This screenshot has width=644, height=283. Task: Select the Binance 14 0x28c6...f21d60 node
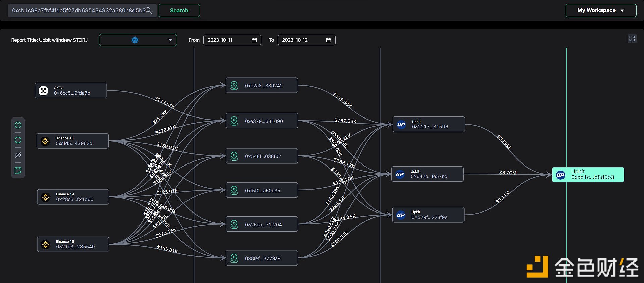click(x=73, y=197)
